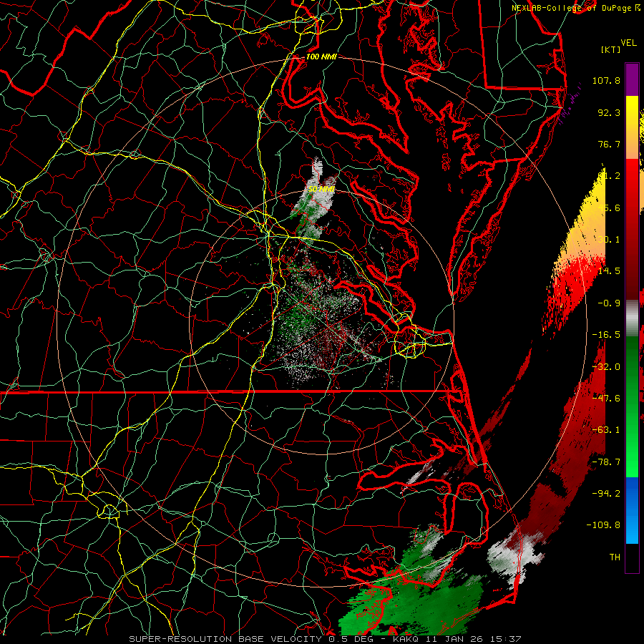Click the "NEXLAB-College of DuPage" label
Image resolution: width=644 pixels, height=644 pixels.
pos(571,8)
